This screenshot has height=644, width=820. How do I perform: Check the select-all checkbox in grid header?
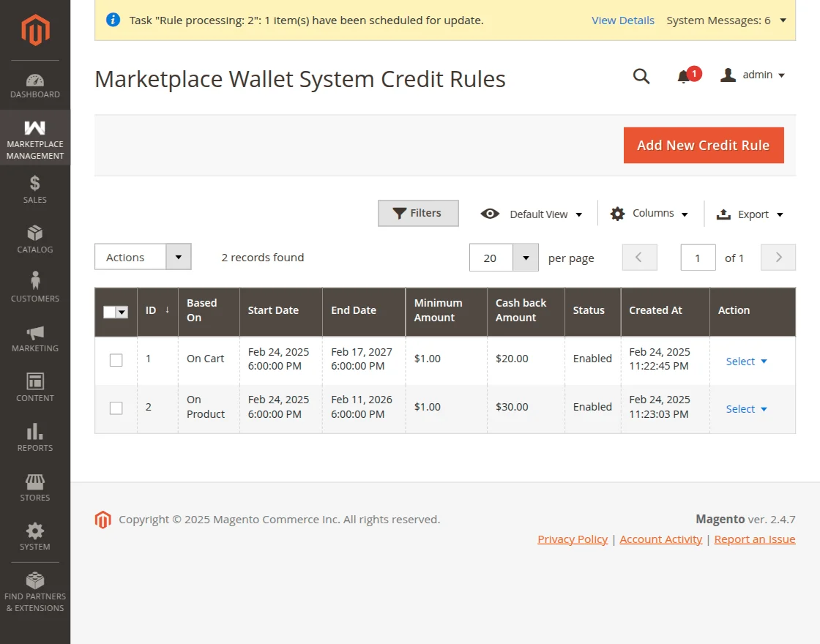coord(111,312)
